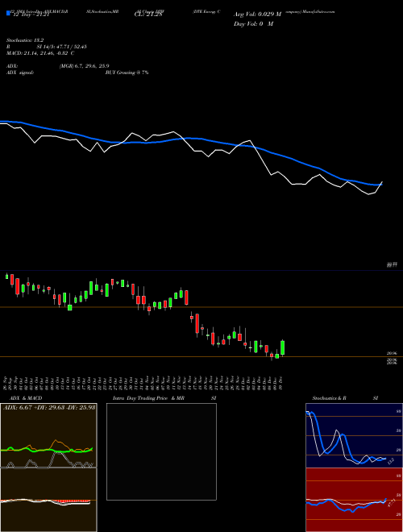Click the last green candlestick on the right
The height and width of the screenshot is (532, 403).
pyautogui.click(x=282, y=347)
